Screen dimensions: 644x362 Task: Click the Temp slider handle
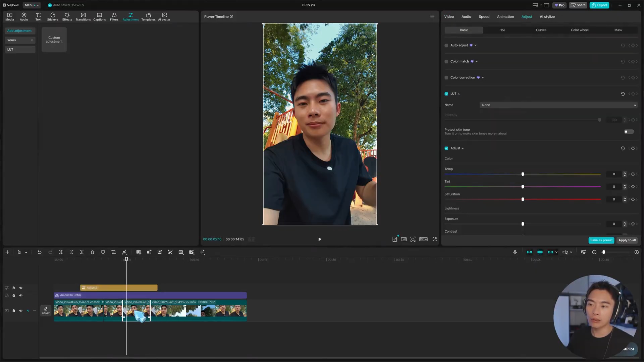[523, 174]
